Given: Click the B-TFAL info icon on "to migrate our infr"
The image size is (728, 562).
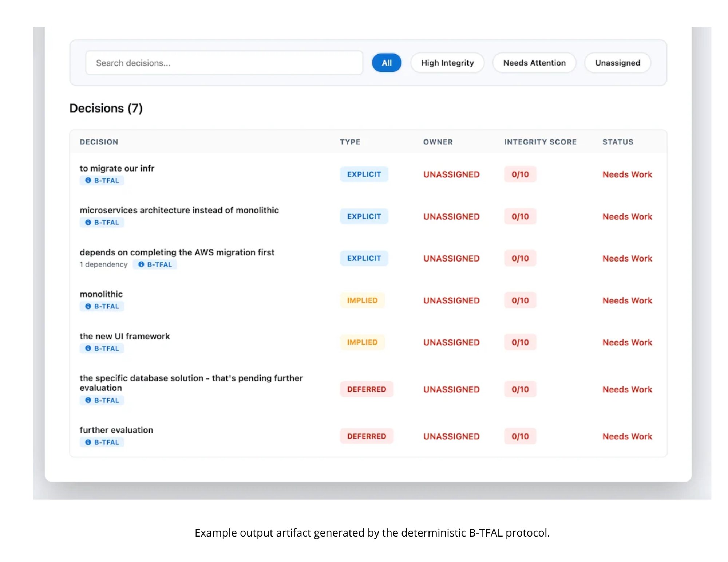Looking at the screenshot, I should pos(88,180).
